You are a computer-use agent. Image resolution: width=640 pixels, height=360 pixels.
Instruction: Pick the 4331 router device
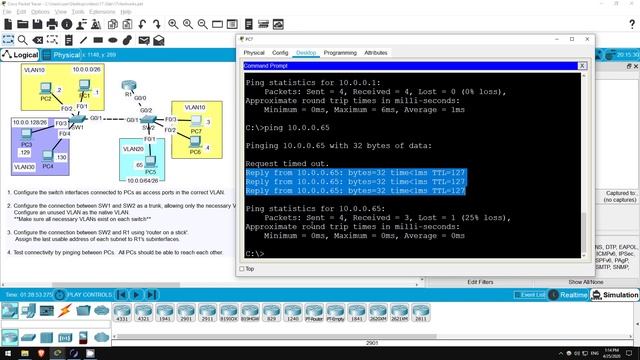click(x=122, y=313)
